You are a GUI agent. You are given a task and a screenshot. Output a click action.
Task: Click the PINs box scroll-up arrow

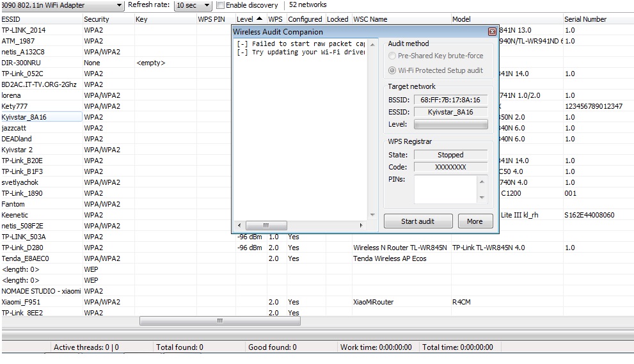482,181
